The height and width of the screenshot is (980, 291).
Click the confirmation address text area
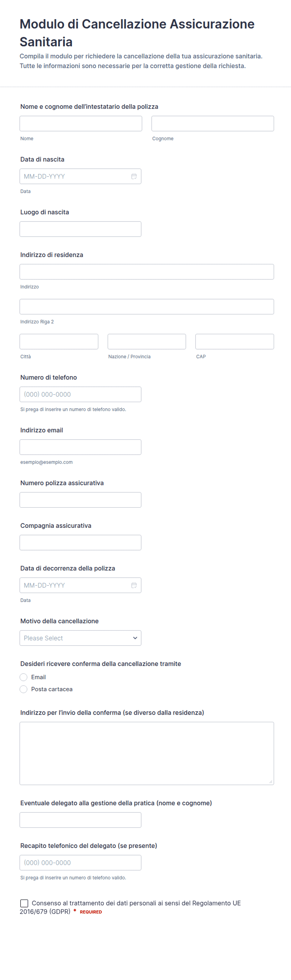147,753
